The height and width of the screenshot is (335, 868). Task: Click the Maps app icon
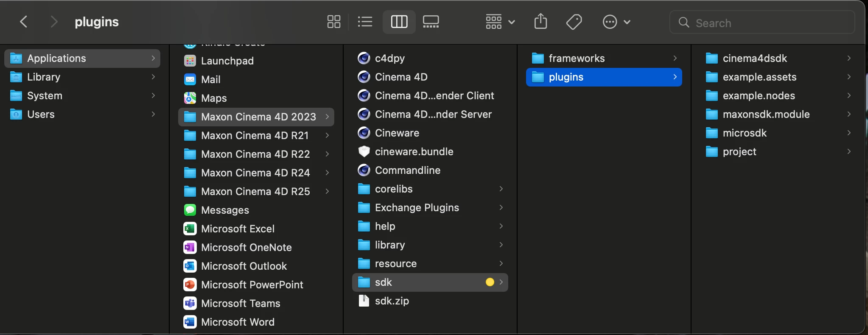190,98
